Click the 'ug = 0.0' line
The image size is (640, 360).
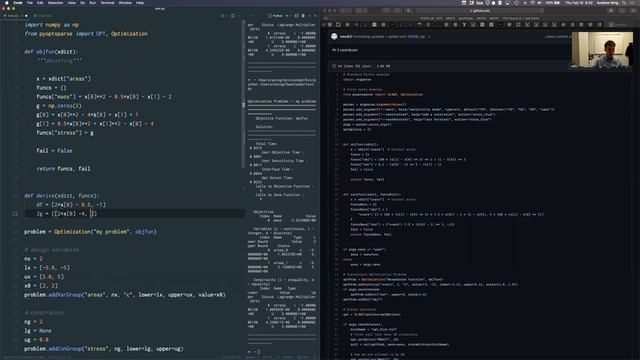coord(36,339)
